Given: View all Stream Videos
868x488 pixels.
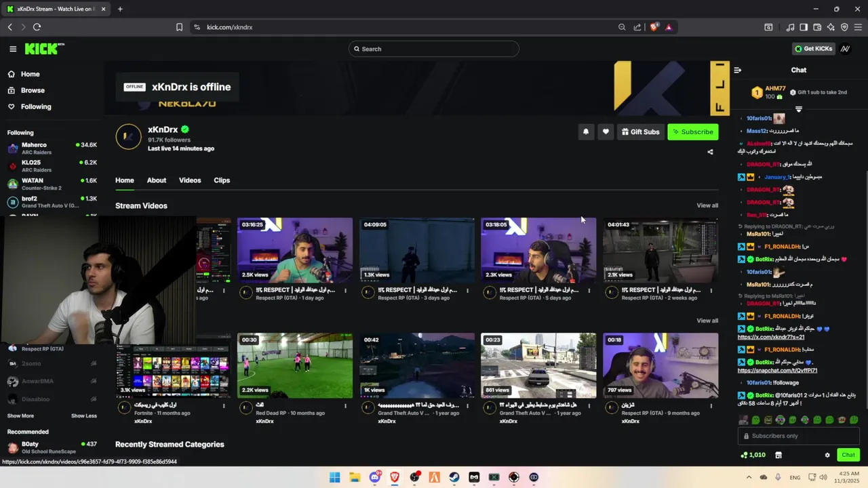Looking at the screenshot, I should (x=707, y=205).
